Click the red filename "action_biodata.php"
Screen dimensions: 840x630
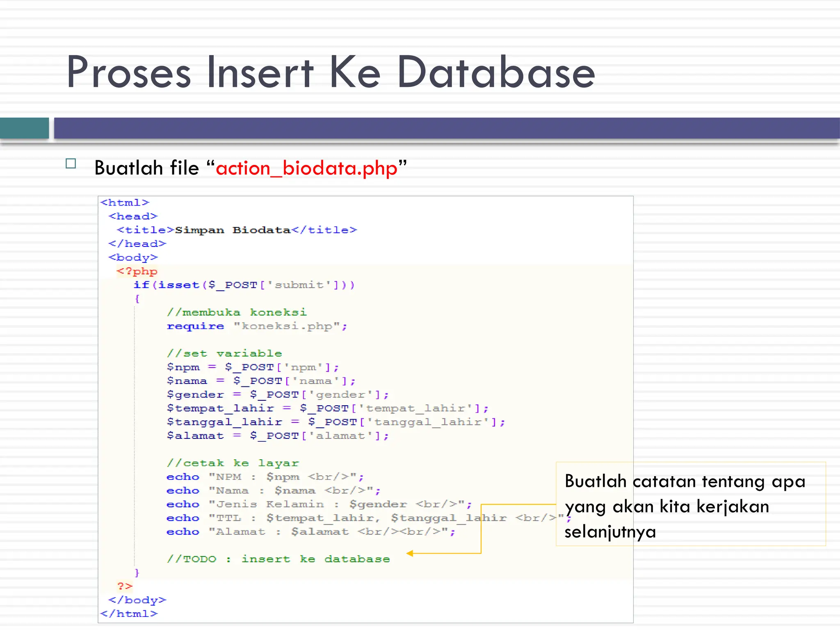click(x=307, y=169)
